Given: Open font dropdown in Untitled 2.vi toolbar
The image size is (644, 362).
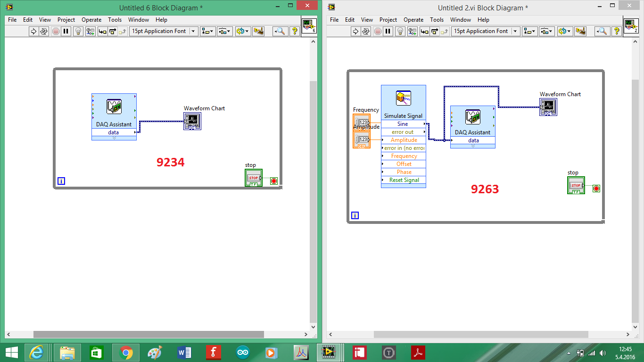Looking at the screenshot, I should (486, 31).
